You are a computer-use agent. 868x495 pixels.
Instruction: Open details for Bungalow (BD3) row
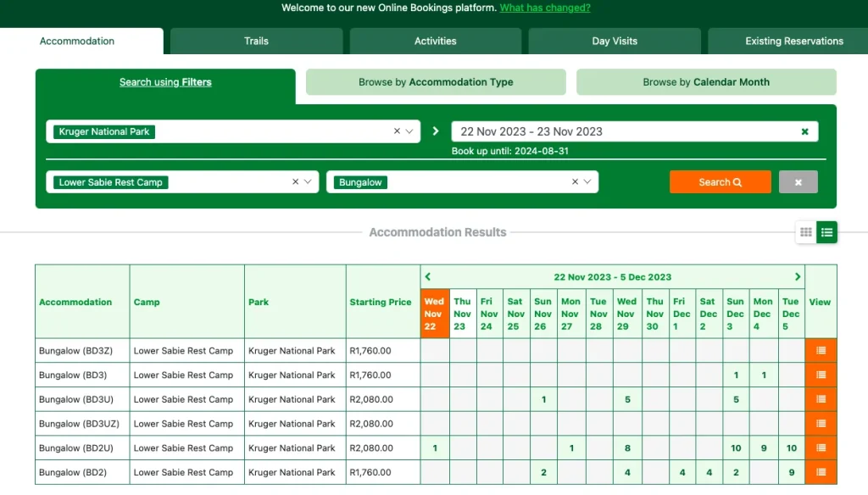coord(821,375)
